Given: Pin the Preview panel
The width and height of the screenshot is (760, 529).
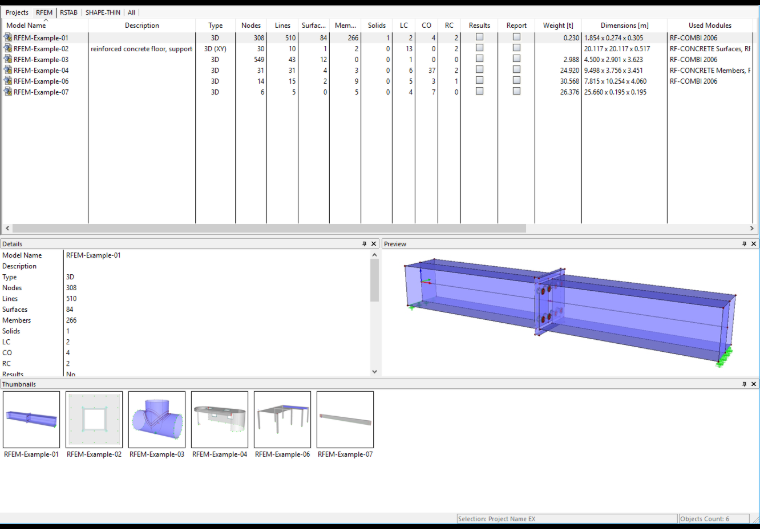Looking at the screenshot, I should coord(744,244).
